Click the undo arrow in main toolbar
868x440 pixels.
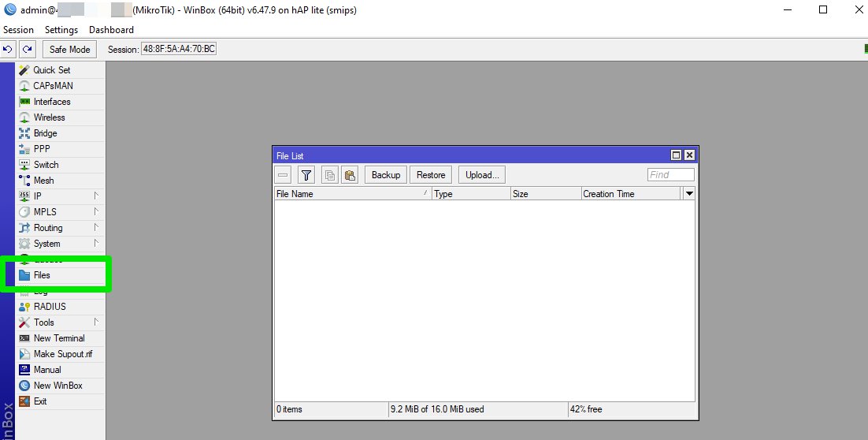click(x=8, y=49)
